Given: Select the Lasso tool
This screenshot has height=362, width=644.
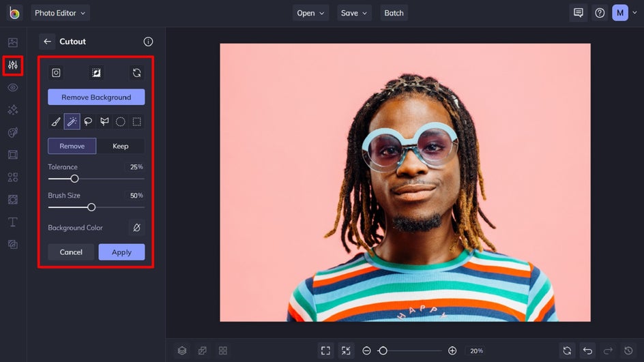Looking at the screenshot, I should (x=88, y=121).
